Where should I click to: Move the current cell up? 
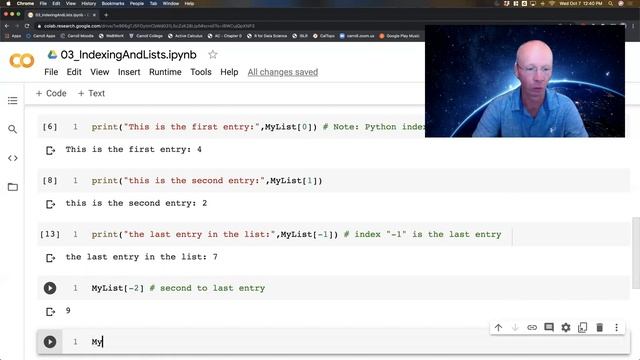point(498,327)
